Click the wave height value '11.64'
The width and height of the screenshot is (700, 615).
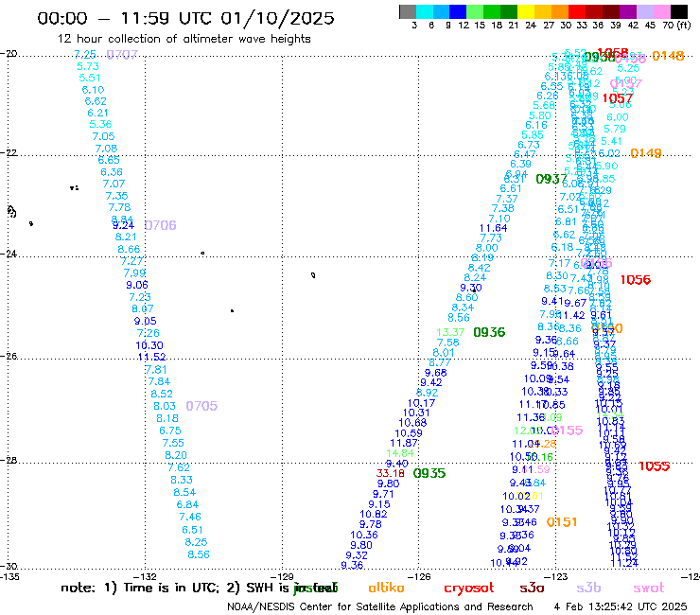pyautogui.click(x=493, y=228)
